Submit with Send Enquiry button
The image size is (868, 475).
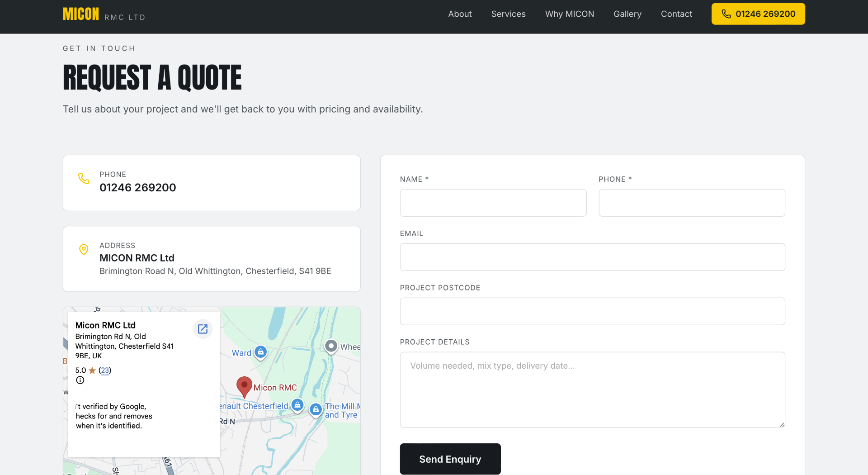tap(450, 459)
